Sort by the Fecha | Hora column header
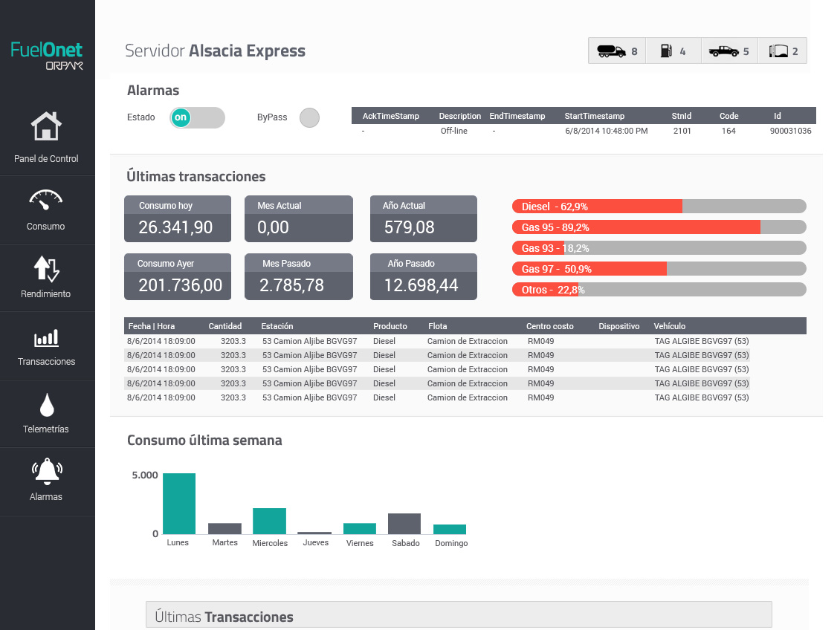 (152, 326)
